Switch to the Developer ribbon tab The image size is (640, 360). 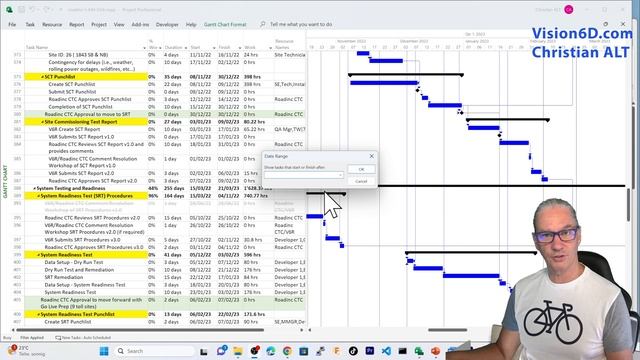167,24
